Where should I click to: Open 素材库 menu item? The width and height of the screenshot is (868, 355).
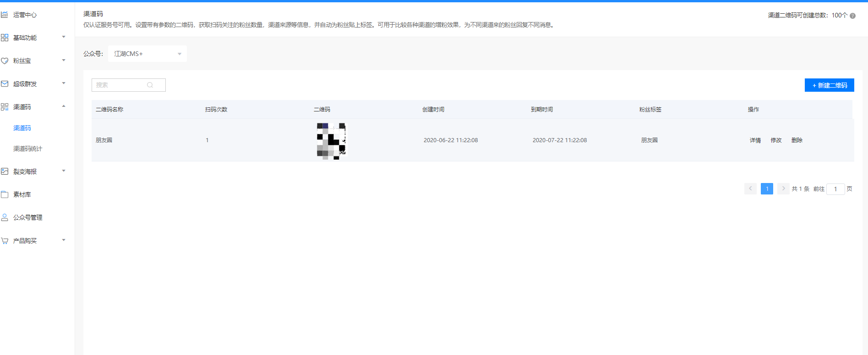coord(22,194)
